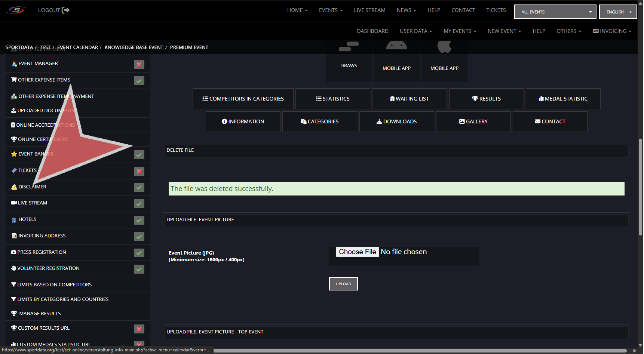
Task: Open Knowledge Base Event breadcrumb link
Action: tap(134, 47)
